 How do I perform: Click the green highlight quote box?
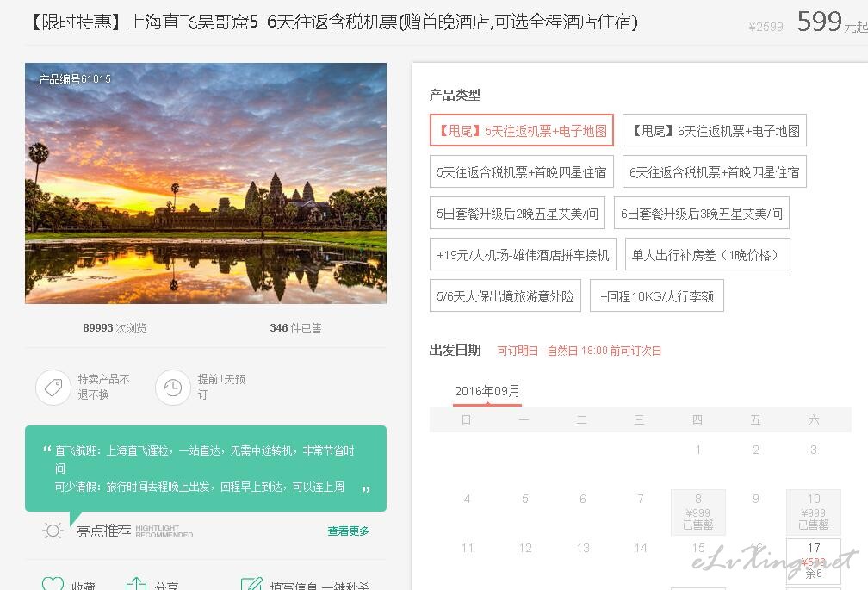tap(205, 469)
